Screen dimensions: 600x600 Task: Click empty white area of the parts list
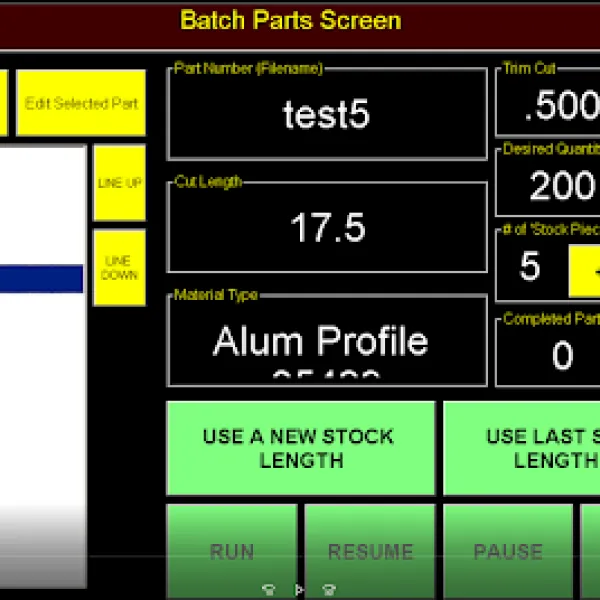click(41, 400)
